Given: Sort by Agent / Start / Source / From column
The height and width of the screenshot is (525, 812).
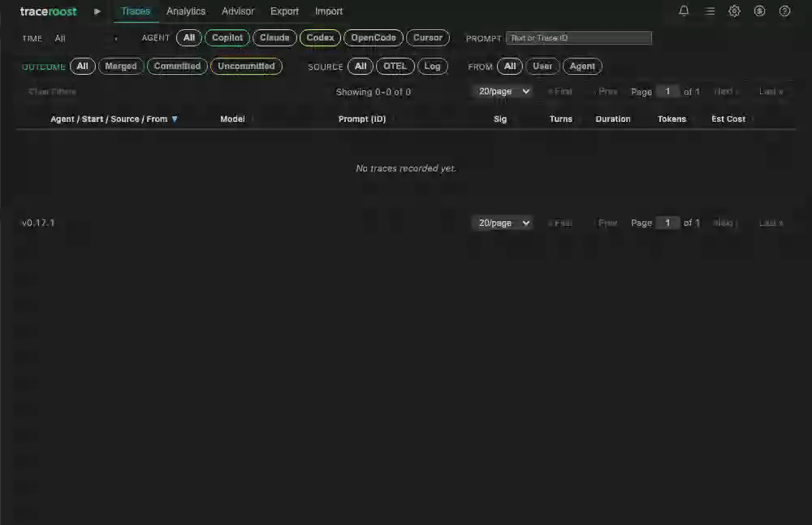Looking at the screenshot, I should 109,119.
